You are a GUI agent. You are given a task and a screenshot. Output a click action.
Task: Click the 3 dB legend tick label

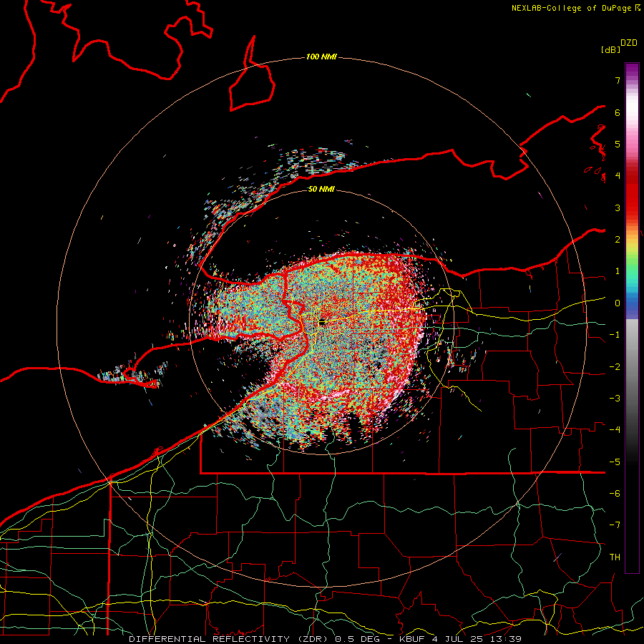pyautogui.click(x=618, y=208)
